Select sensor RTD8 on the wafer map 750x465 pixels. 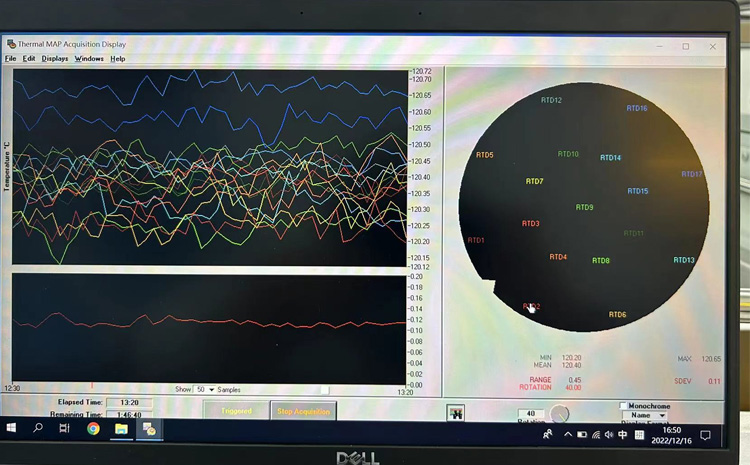(x=601, y=261)
